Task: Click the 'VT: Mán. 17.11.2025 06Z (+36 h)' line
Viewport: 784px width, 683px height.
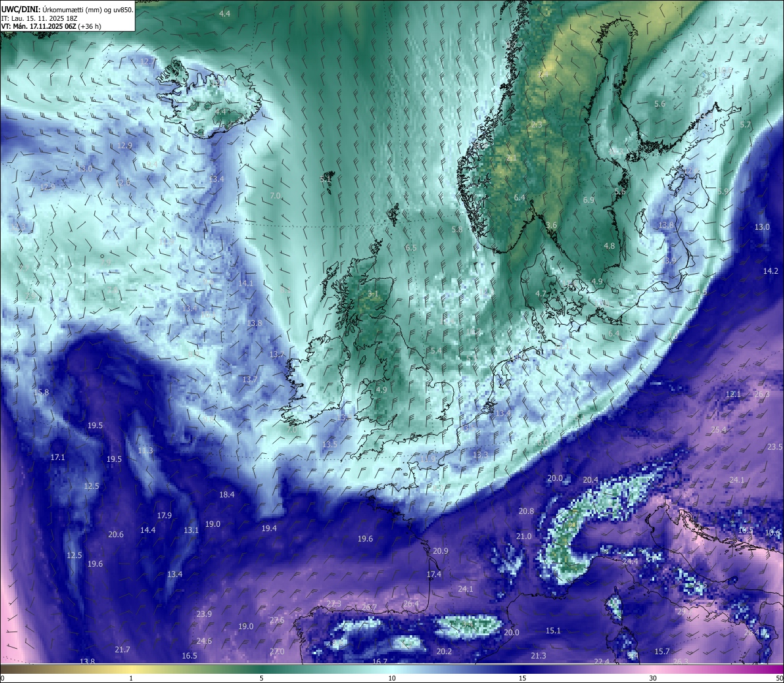Action: click(51, 26)
